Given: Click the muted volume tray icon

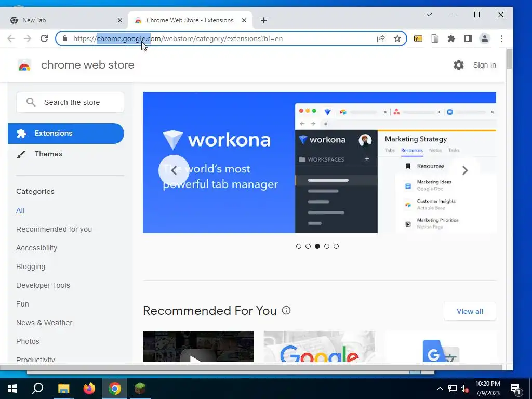Looking at the screenshot, I should click(x=465, y=389).
